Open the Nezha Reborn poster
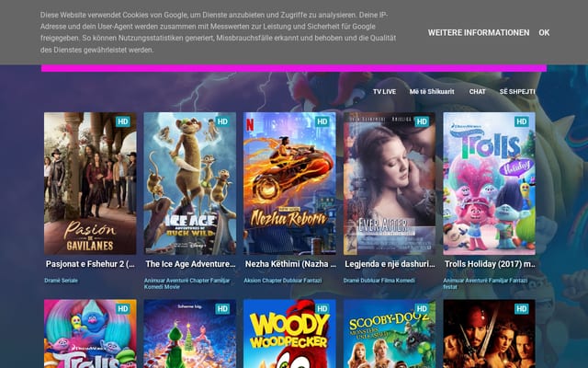This screenshot has width=588, height=368. [x=289, y=183]
